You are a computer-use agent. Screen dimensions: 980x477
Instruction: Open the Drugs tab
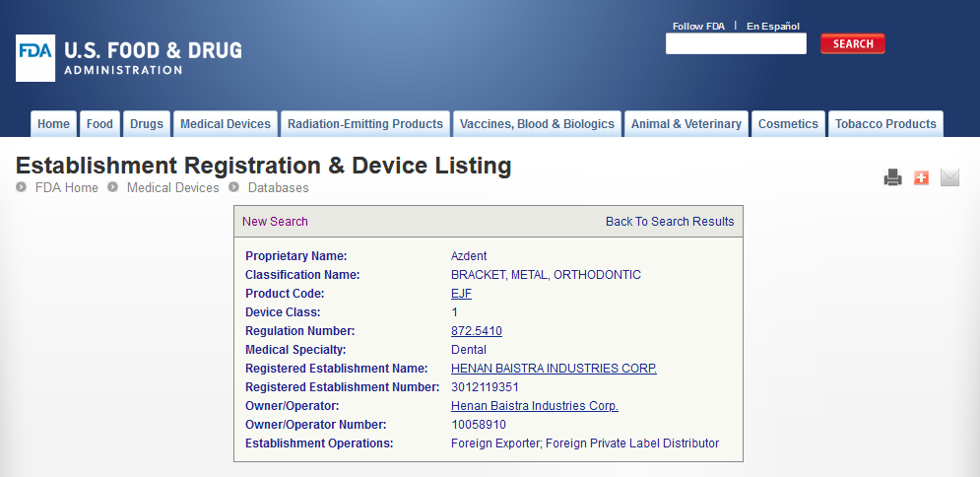click(146, 124)
